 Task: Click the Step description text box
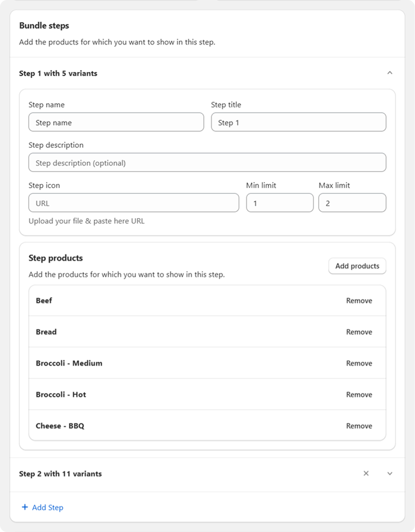coord(207,163)
